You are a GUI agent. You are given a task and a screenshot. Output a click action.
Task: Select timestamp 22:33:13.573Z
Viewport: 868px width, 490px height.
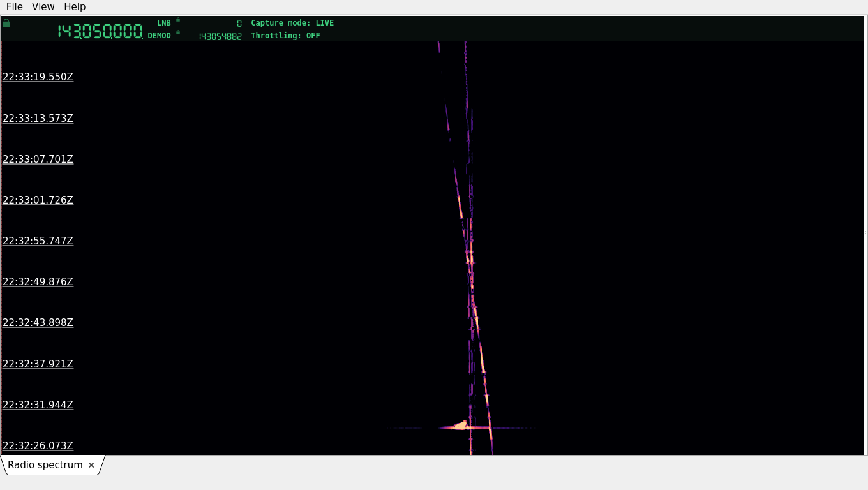38,118
